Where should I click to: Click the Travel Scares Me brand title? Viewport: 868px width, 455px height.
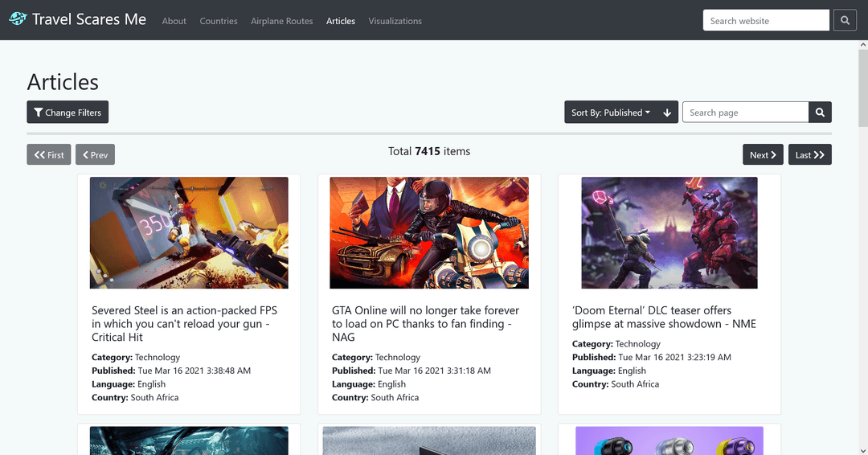(x=89, y=19)
